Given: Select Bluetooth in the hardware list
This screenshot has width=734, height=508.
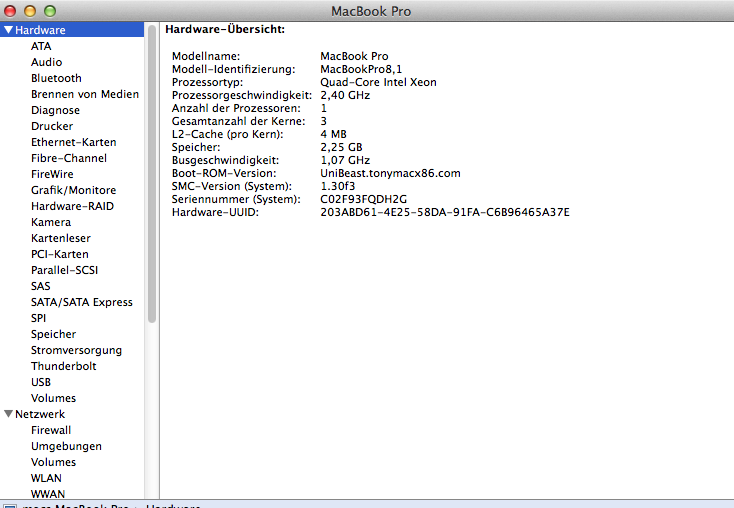Looking at the screenshot, I should 56,78.
